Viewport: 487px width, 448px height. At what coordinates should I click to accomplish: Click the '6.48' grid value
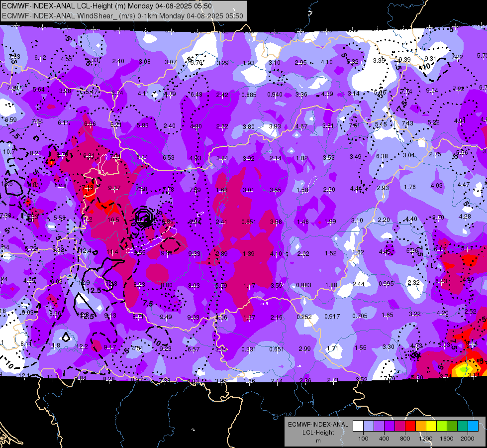click(196, 95)
